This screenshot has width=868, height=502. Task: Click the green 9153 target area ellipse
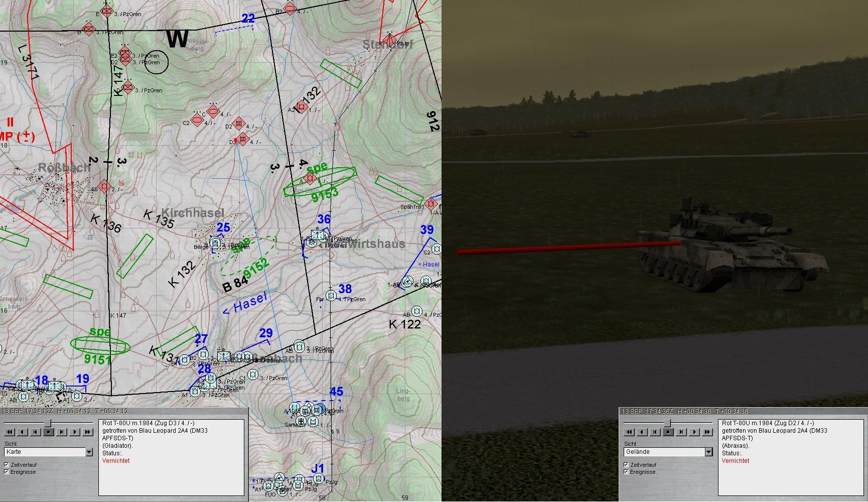click(320, 182)
